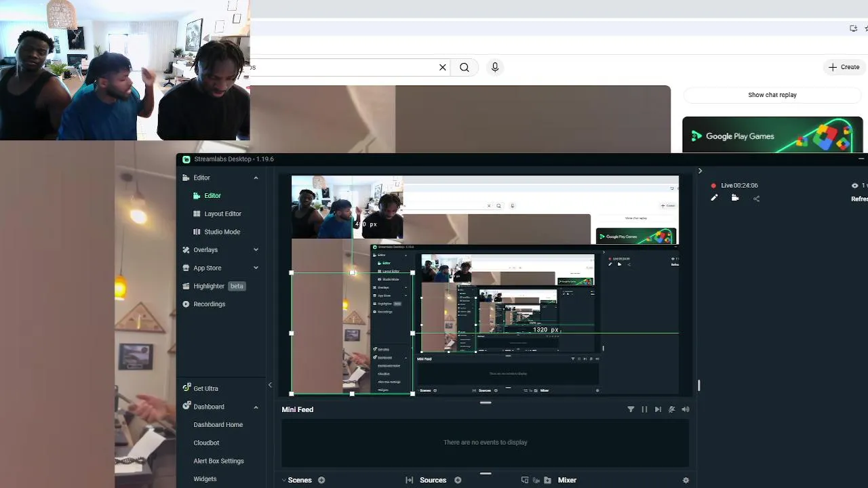
Task: Click the Overlays sidebar icon
Action: tap(186, 249)
